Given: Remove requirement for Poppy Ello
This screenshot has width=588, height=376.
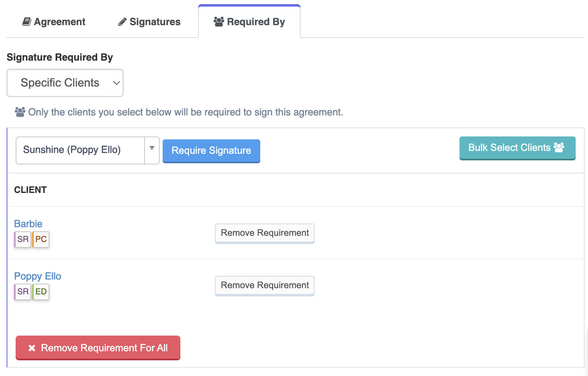Looking at the screenshot, I should pyautogui.click(x=265, y=286).
